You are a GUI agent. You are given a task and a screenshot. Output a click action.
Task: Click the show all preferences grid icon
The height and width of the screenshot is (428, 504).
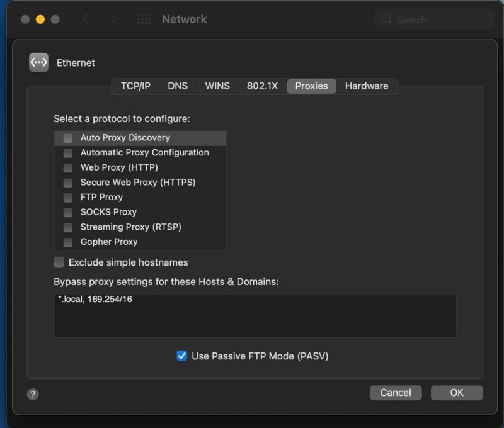point(144,20)
